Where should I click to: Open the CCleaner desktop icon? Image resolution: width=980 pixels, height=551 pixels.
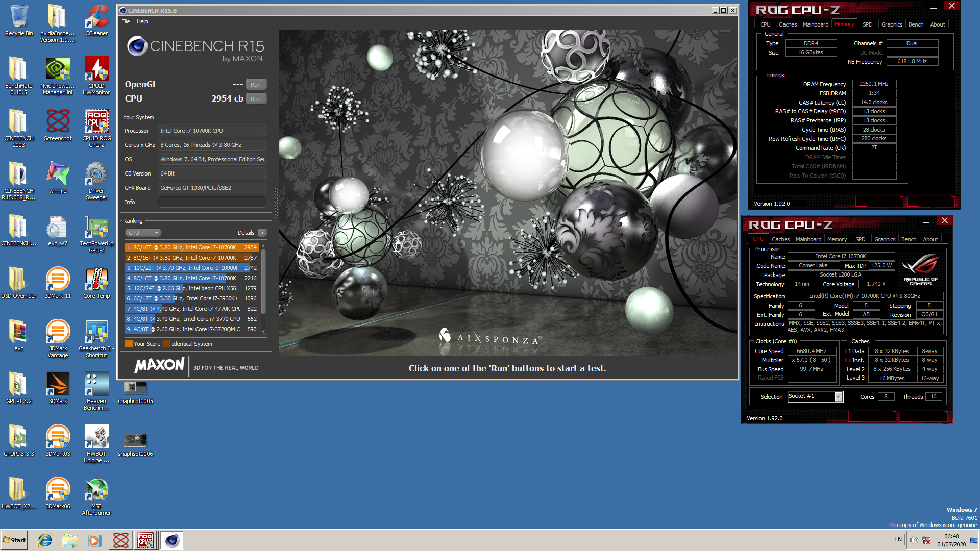(96, 20)
